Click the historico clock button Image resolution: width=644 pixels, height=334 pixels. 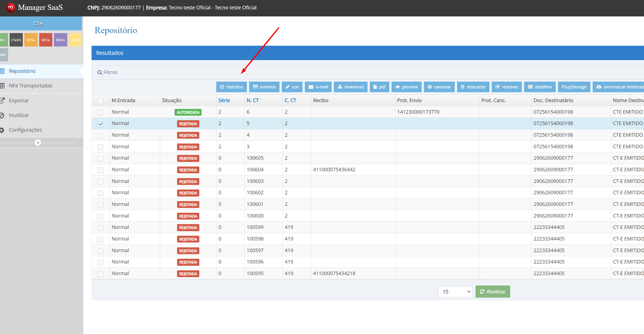[231, 87]
